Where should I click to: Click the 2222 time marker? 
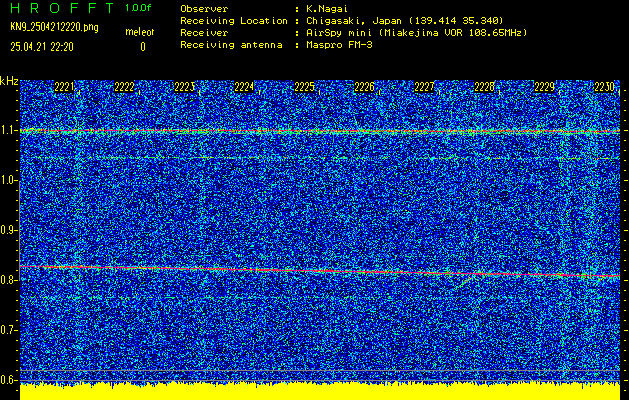(x=124, y=87)
